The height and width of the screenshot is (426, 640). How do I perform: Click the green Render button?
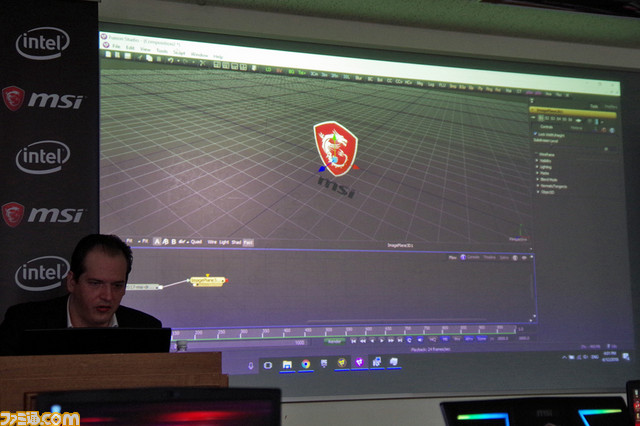(x=335, y=342)
